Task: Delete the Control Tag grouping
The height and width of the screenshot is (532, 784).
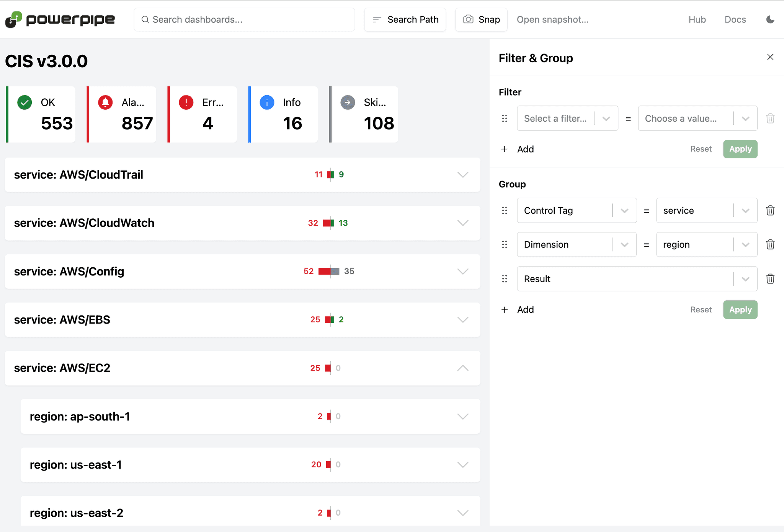Action: point(770,210)
